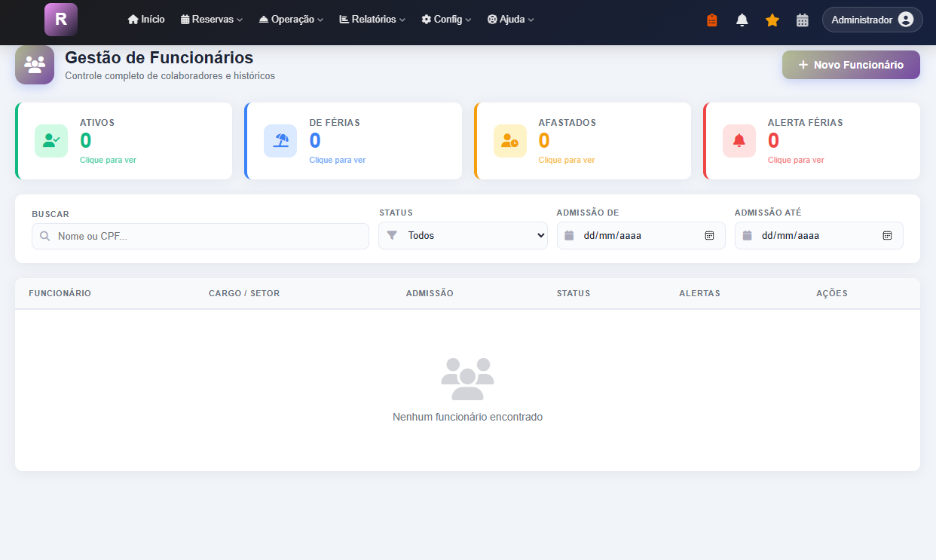Click the orange Afastados user-clock icon
This screenshot has width=936, height=560.
click(509, 141)
